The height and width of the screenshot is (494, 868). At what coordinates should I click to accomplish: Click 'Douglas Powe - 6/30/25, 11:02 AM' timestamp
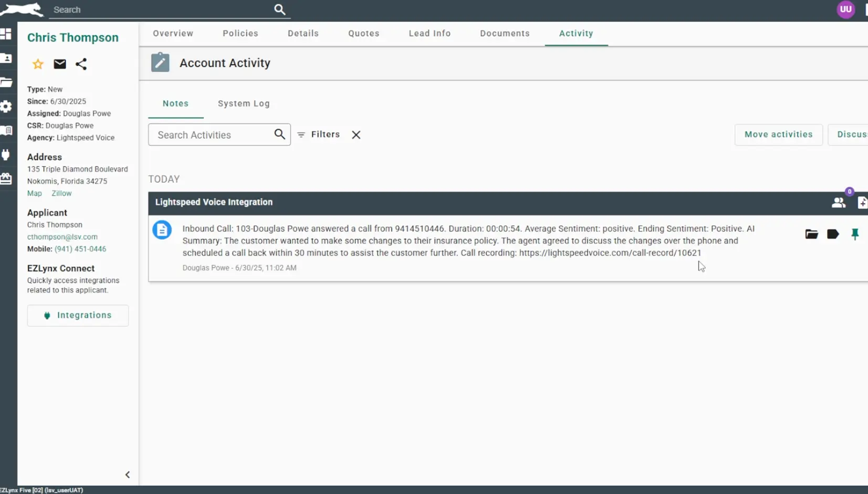(239, 268)
